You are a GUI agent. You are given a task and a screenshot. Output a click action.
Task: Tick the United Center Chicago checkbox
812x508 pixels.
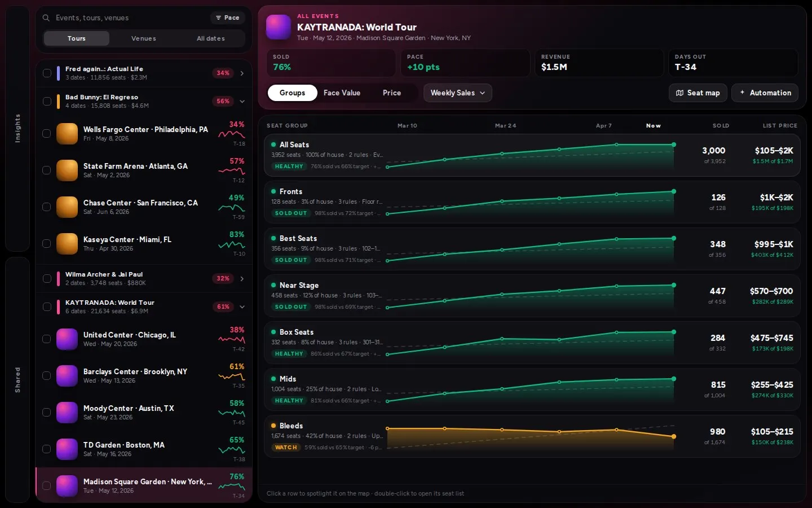click(47, 339)
